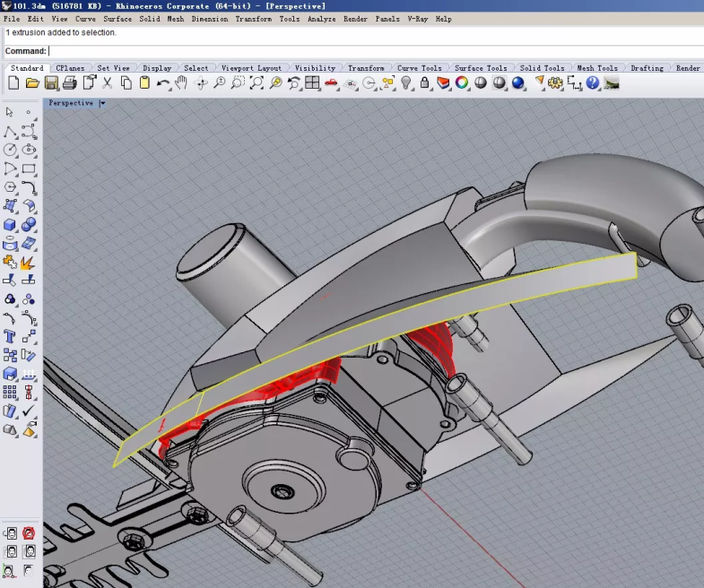This screenshot has width=704, height=588.
Task: Click the Help question mark icon
Action: pos(592,83)
